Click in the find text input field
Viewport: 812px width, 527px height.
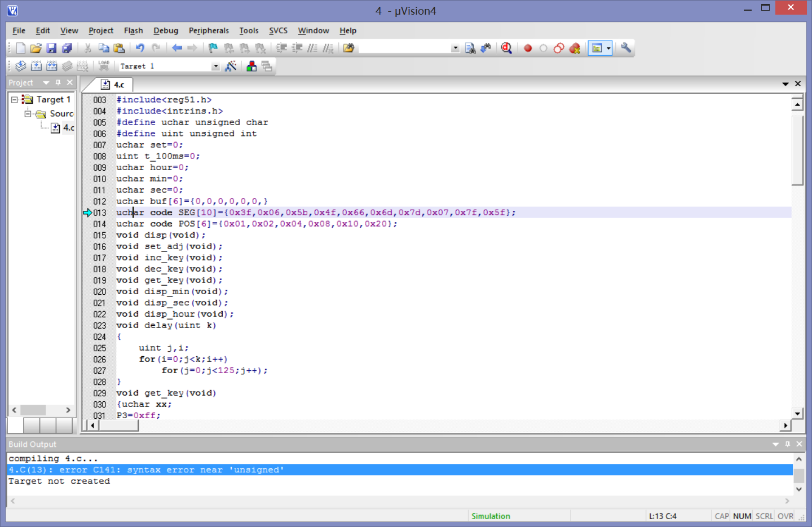405,48
